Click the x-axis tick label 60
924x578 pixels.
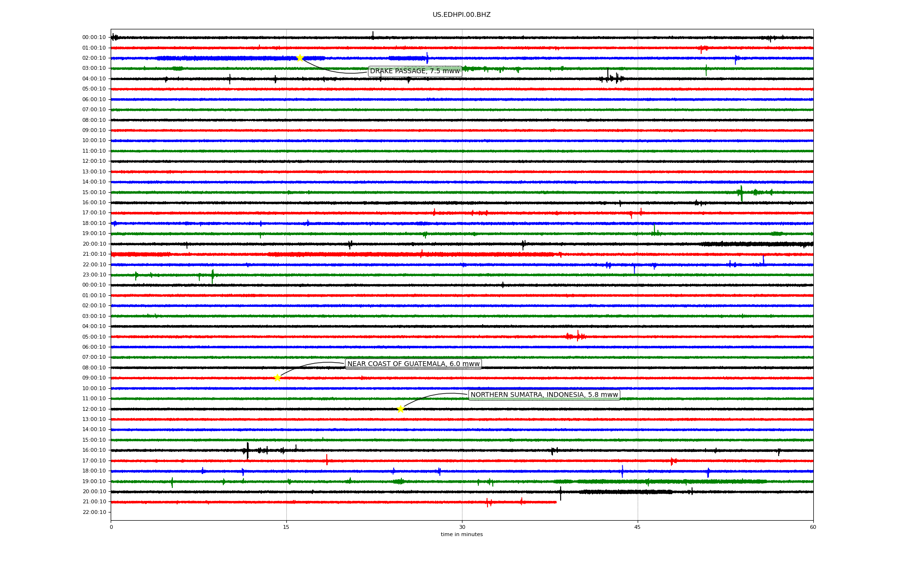click(x=813, y=527)
